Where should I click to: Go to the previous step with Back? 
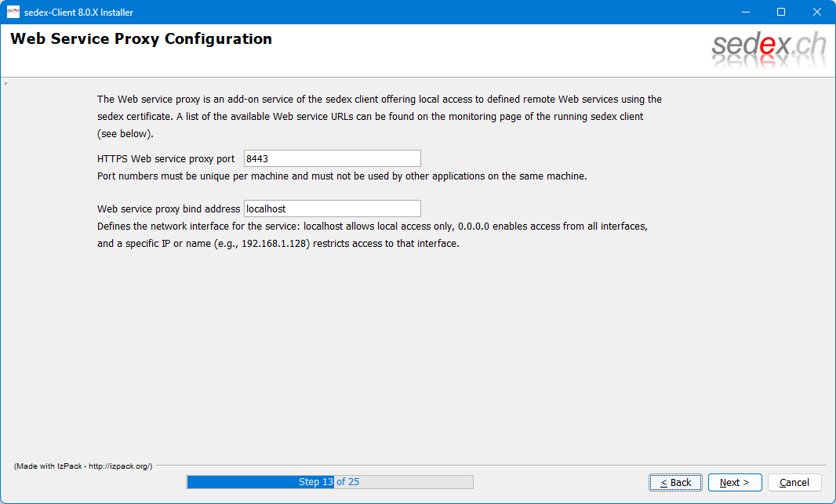675,482
